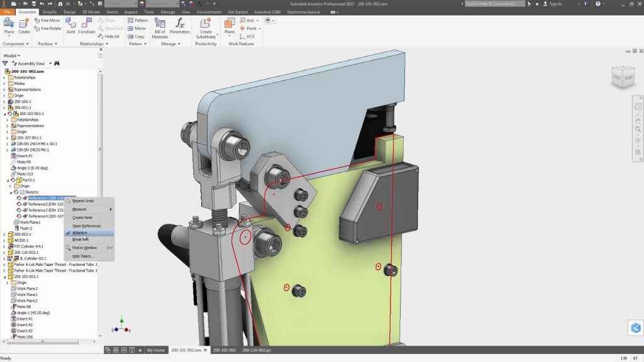The height and width of the screenshot is (362, 644).
Task: Toggle the checked Adaptive option
Action: click(80, 233)
